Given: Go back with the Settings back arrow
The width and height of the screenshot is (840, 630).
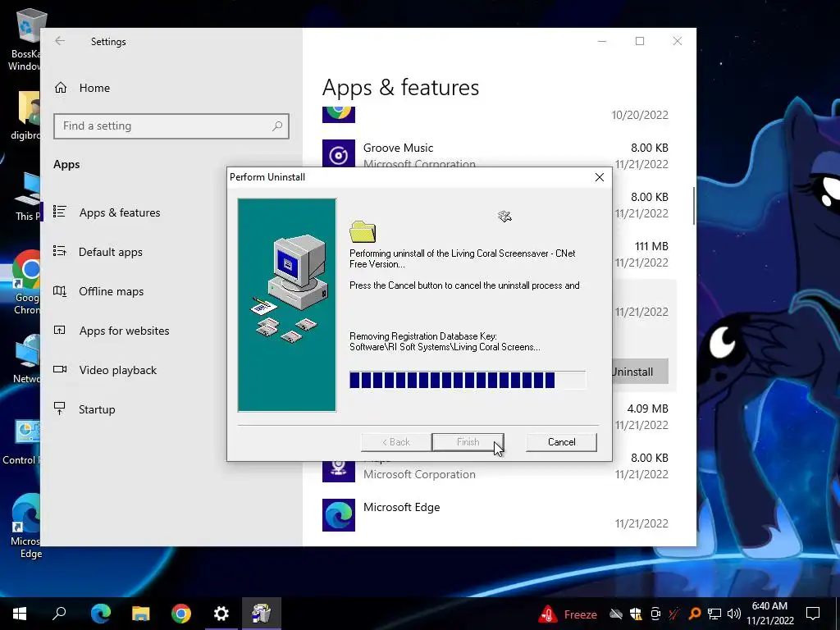Looking at the screenshot, I should 60,41.
